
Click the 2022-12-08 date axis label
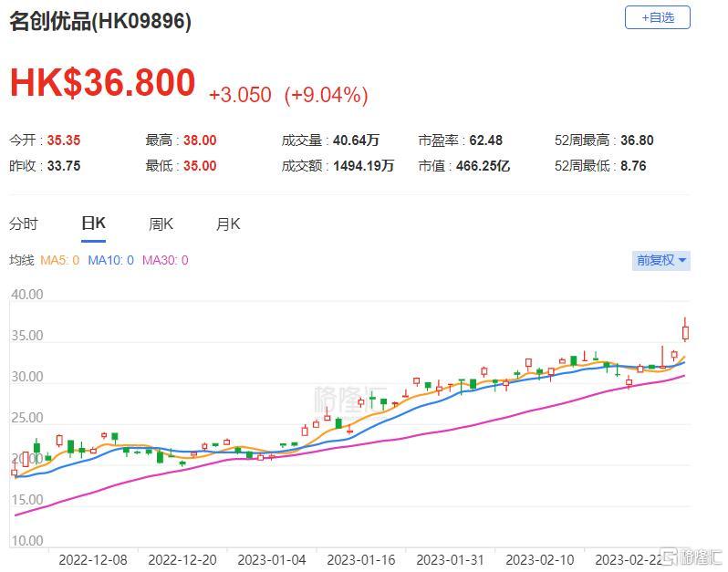pyautogui.click(x=93, y=560)
